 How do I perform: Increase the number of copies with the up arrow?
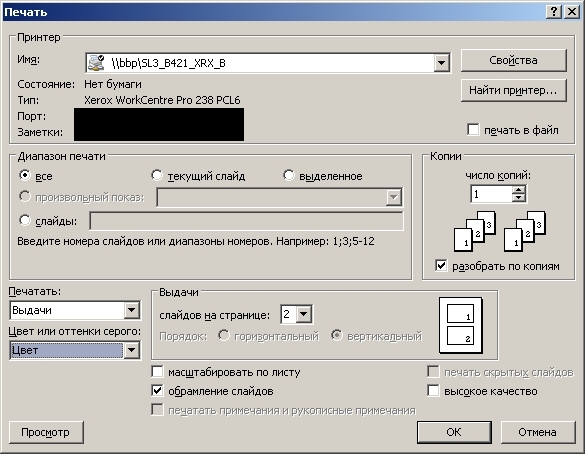pyautogui.click(x=519, y=190)
